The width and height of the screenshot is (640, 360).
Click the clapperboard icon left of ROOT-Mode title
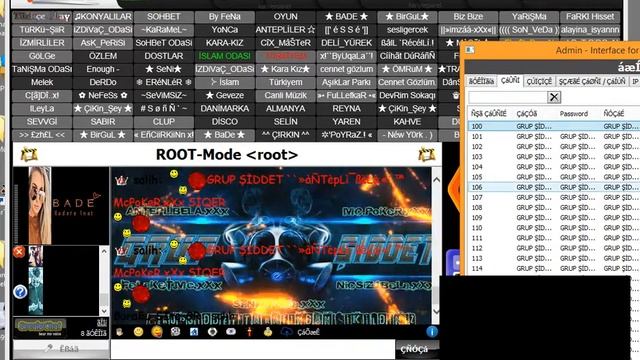[29, 155]
